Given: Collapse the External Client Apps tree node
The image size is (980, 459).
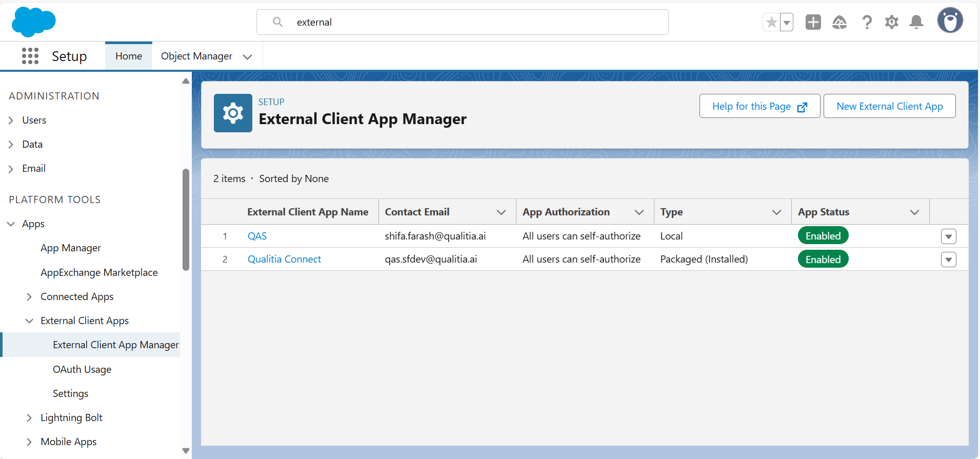Looking at the screenshot, I should [29, 321].
